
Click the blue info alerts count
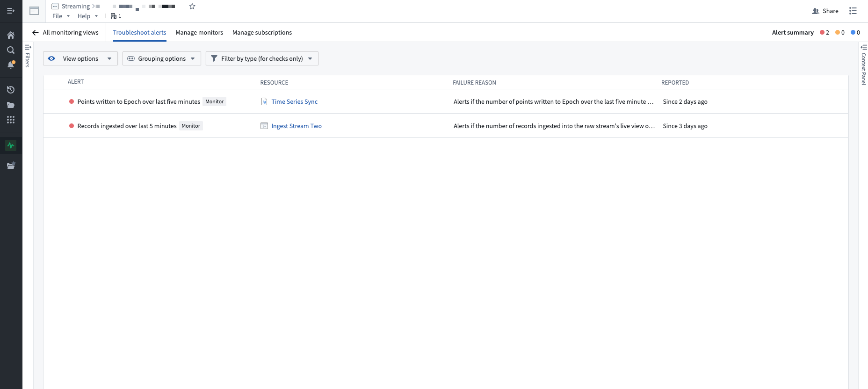tap(855, 32)
